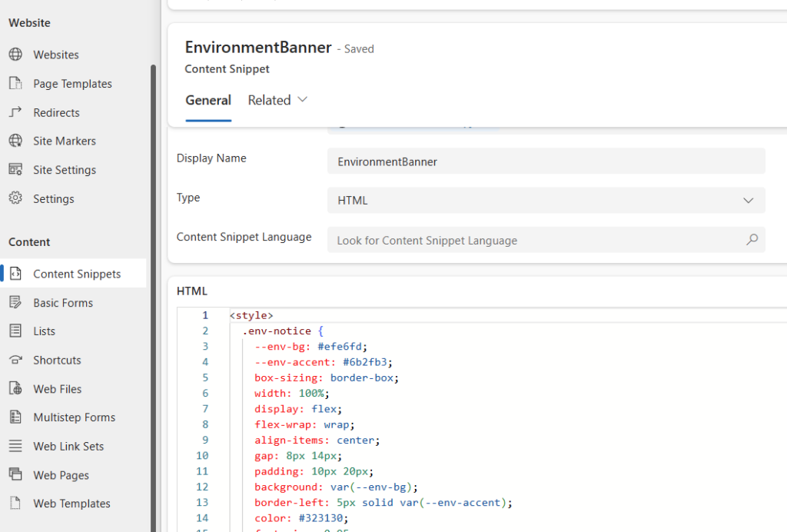The image size is (787, 532).
Task: Click the Lists icon
Action: (x=15, y=331)
